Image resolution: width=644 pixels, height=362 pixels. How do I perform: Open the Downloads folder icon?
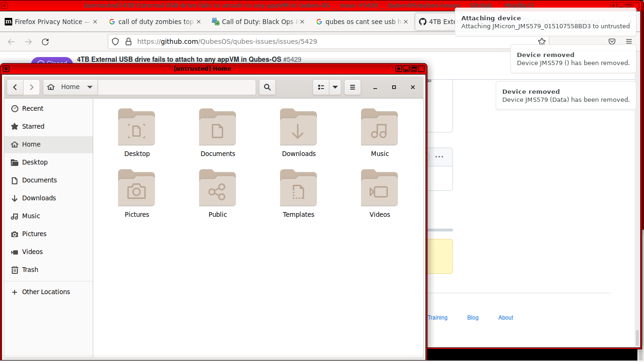(x=298, y=127)
